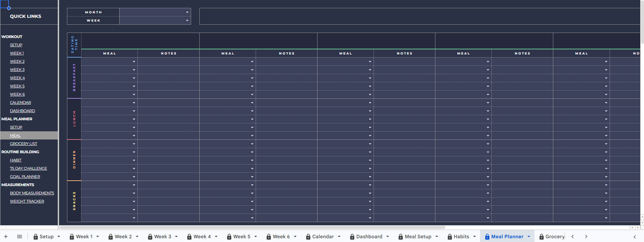Open the MEAL quick link
644x242 pixels.
tap(15, 136)
